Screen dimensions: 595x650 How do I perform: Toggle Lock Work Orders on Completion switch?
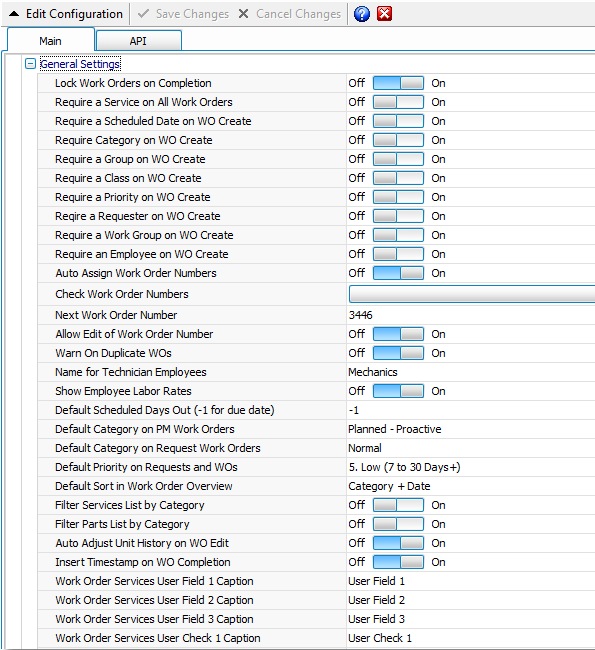pyautogui.click(x=398, y=83)
